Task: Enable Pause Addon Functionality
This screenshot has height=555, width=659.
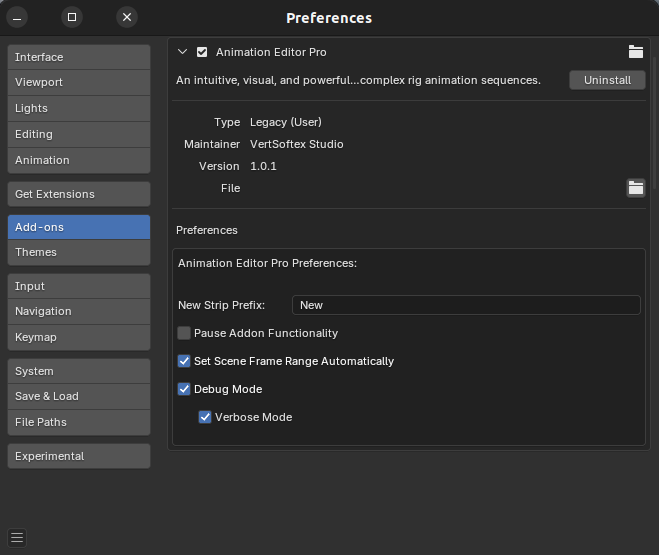Action: point(184,333)
